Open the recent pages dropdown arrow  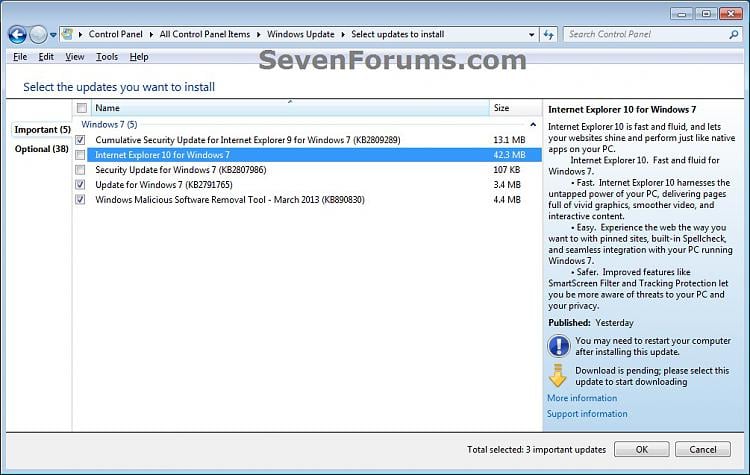pyautogui.click(x=53, y=34)
